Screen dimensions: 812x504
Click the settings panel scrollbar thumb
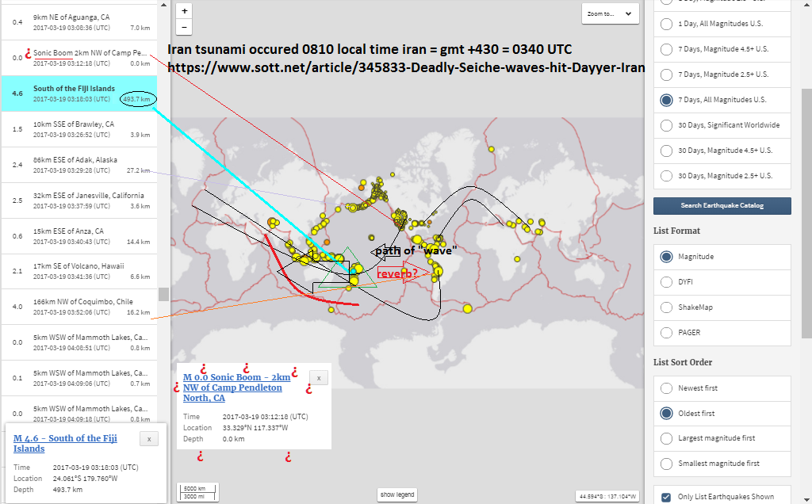point(806,213)
